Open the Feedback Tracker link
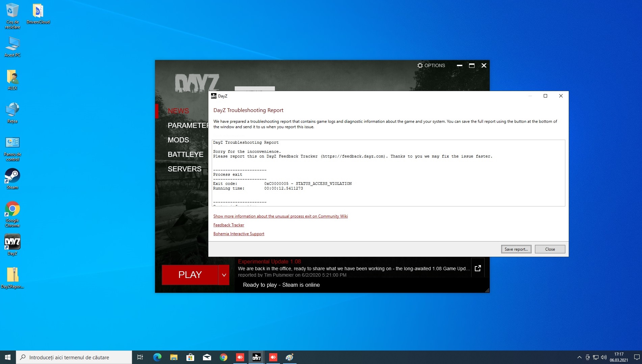642x364 pixels. coord(229,225)
